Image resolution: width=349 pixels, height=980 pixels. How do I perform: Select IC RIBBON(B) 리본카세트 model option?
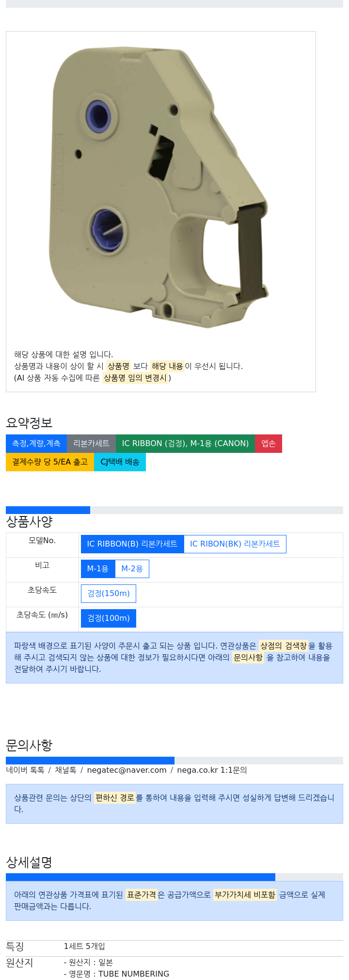tap(132, 544)
